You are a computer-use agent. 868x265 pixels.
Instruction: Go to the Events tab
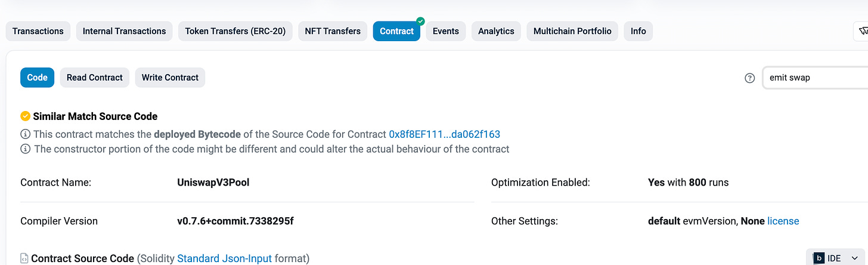[x=446, y=31]
